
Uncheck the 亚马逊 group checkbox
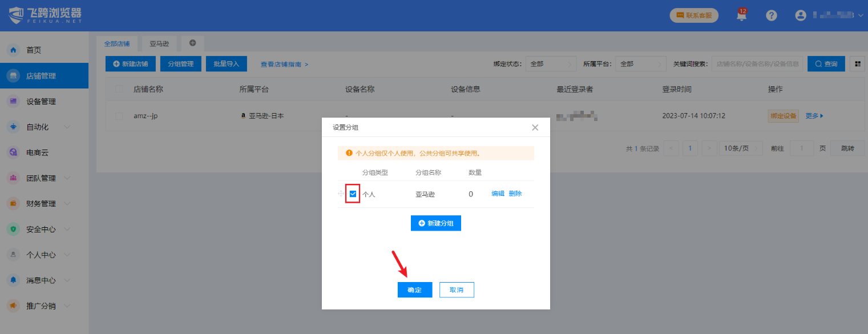point(353,194)
